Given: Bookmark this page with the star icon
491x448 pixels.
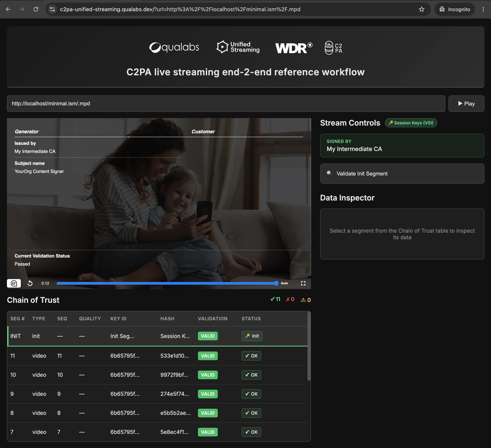Looking at the screenshot, I should [x=422, y=9].
